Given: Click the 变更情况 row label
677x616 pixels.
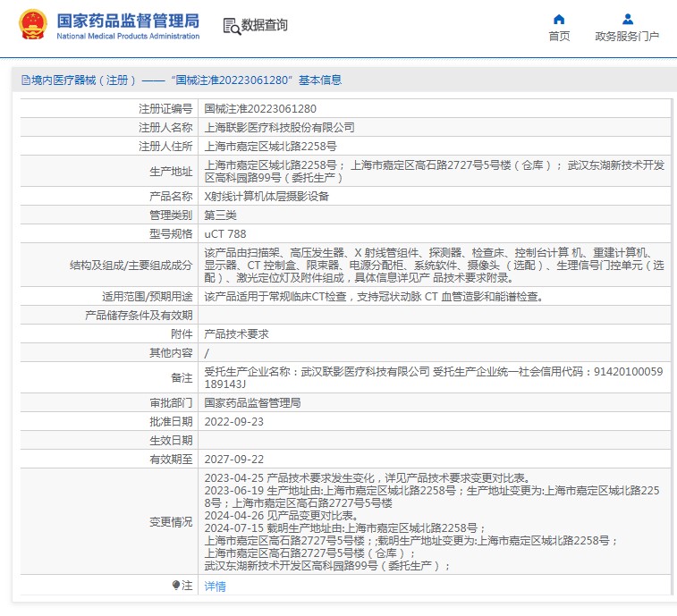Looking at the screenshot, I should point(170,521).
